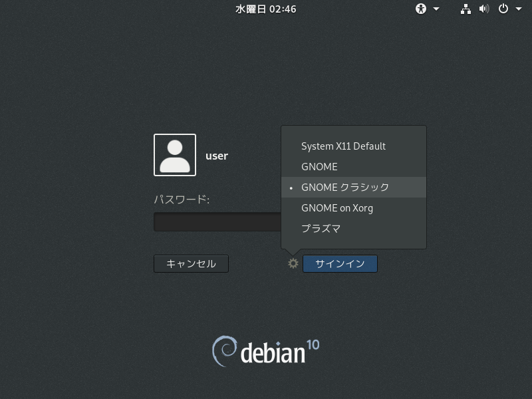Expand the accessibility menu dropdown arrow
Viewport: 532px width, 399px height.
[436, 9]
